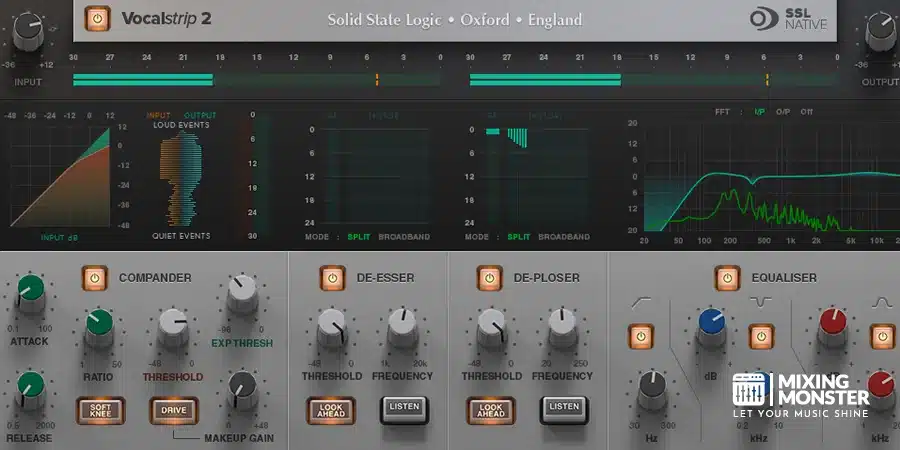
Task: Select BROADBAND mode for the De-Esser
Action: point(404,236)
